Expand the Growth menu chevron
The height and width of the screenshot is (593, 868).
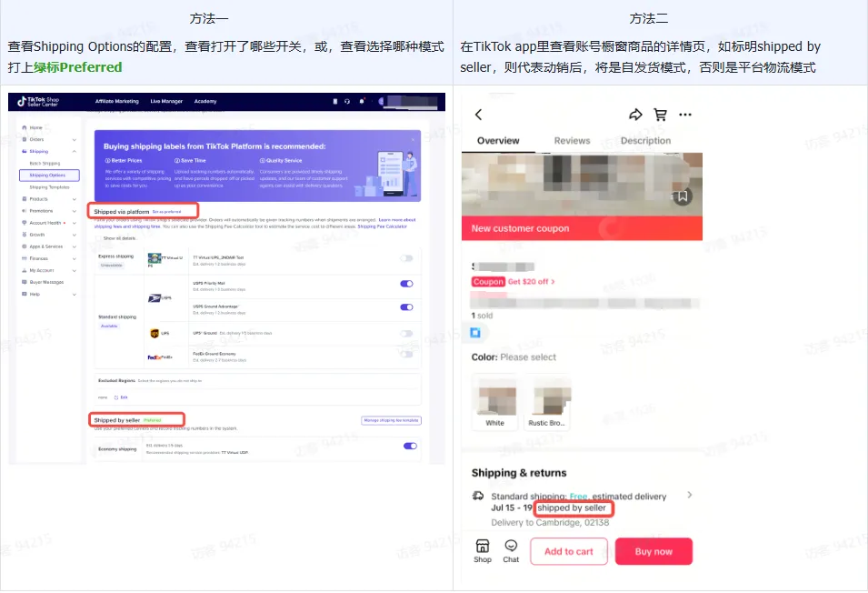pyautogui.click(x=75, y=235)
